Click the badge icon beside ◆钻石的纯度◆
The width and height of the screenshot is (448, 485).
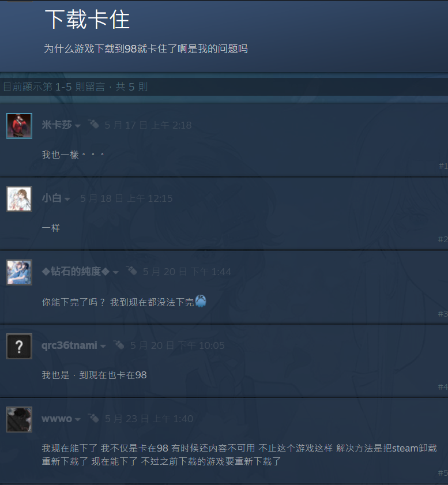131,270
